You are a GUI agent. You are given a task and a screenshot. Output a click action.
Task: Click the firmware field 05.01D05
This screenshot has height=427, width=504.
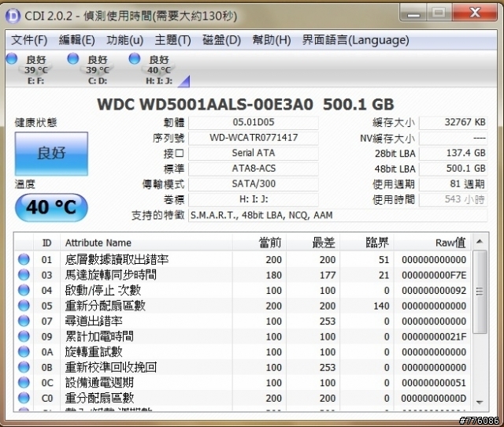[x=254, y=122]
